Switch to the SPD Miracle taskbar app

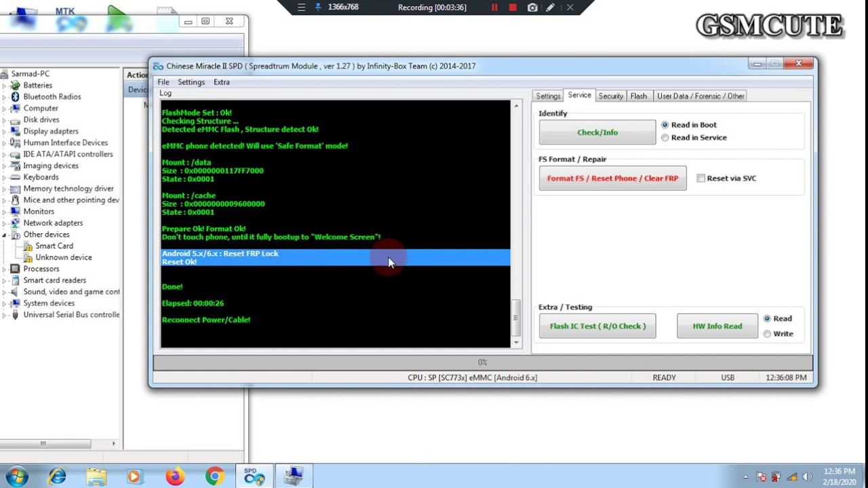[254, 476]
